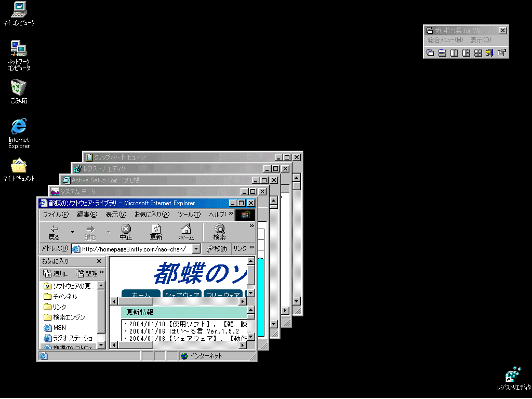This screenshot has width=532, height=399.
Task: Select the ラジオ ステーショ... favorite
Action: point(70,338)
